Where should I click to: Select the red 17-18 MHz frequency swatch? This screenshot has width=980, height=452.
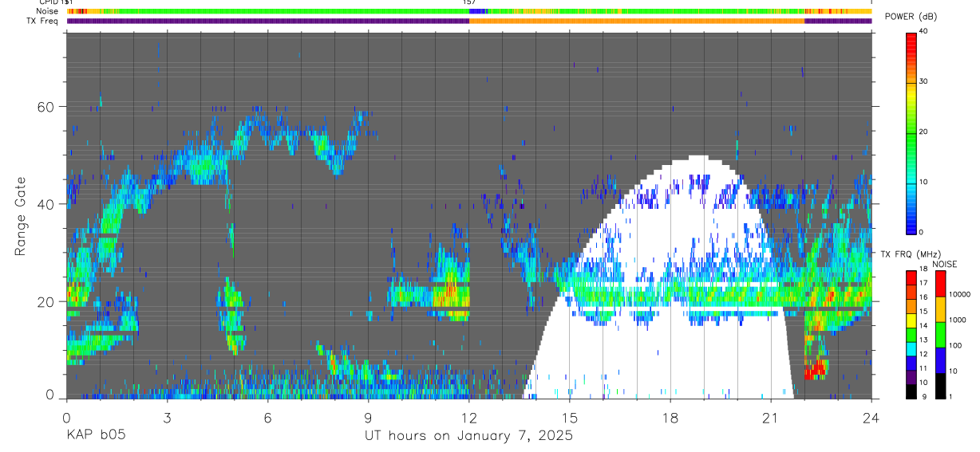(x=911, y=277)
